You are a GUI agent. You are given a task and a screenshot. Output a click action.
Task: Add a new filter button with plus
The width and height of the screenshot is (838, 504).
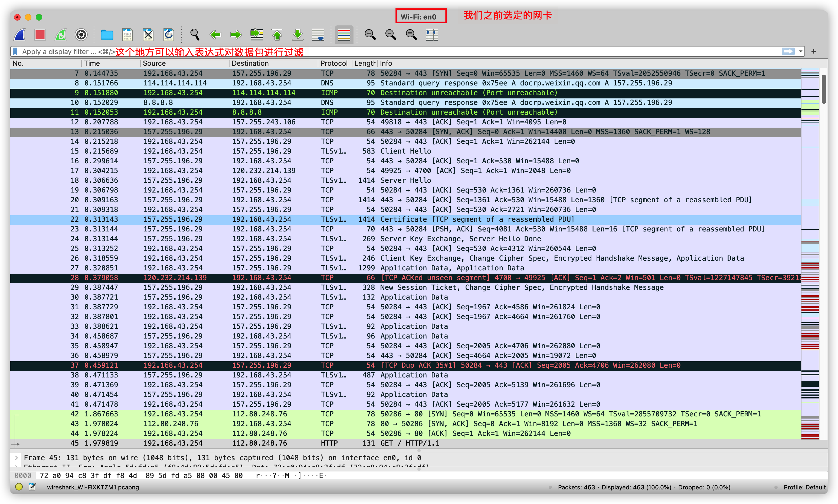pos(814,51)
